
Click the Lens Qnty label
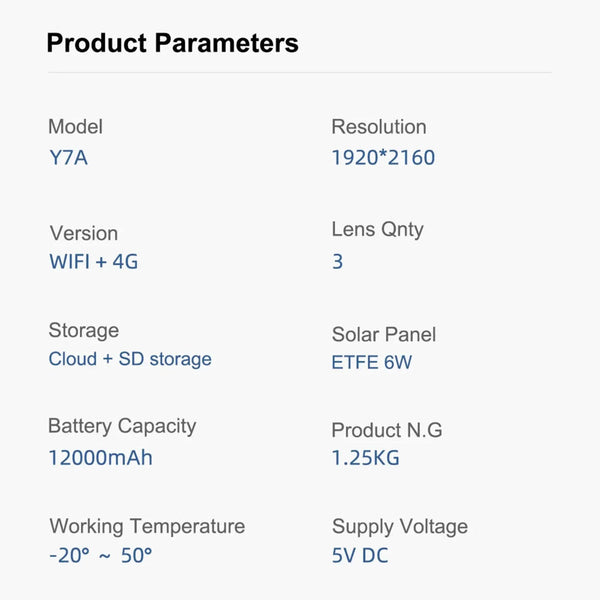coord(377,229)
